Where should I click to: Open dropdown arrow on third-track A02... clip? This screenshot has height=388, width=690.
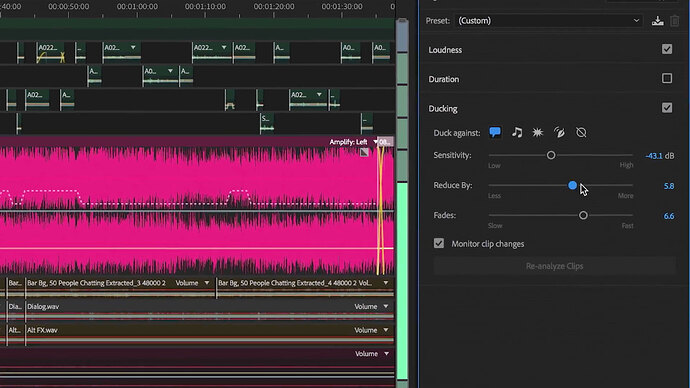(319, 95)
